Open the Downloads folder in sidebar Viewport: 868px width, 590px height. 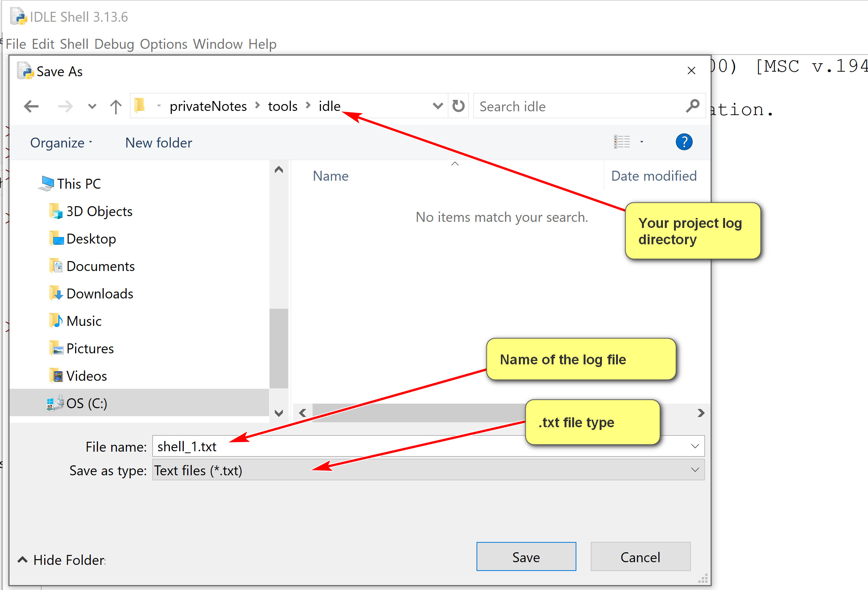point(99,293)
